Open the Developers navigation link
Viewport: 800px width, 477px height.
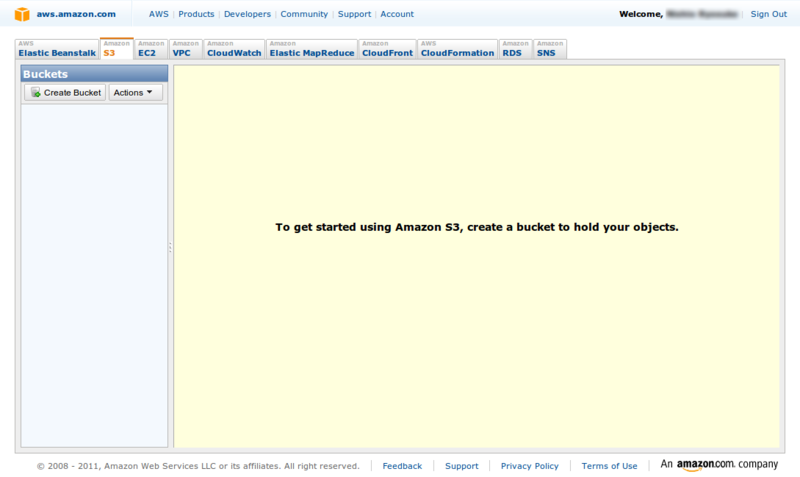pos(247,14)
